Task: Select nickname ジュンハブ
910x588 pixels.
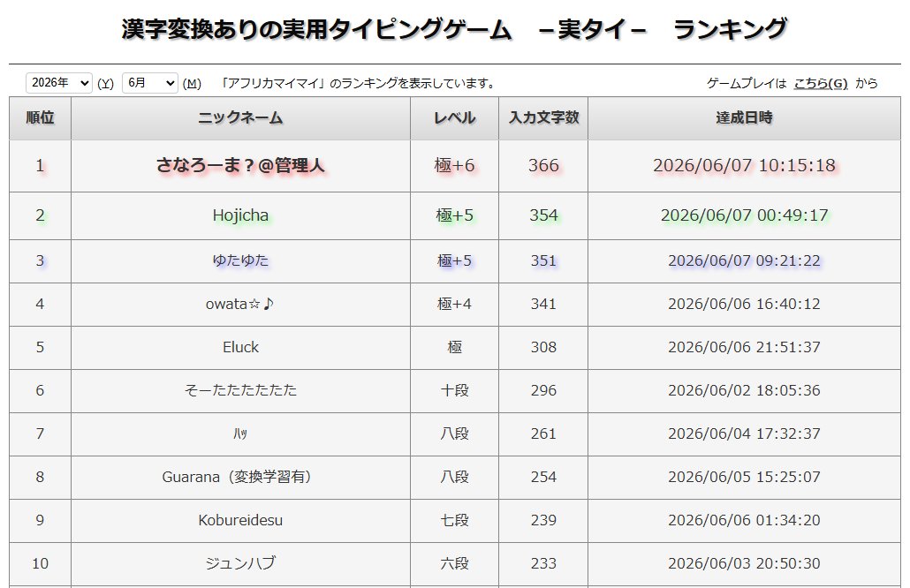Action: [x=240, y=563]
